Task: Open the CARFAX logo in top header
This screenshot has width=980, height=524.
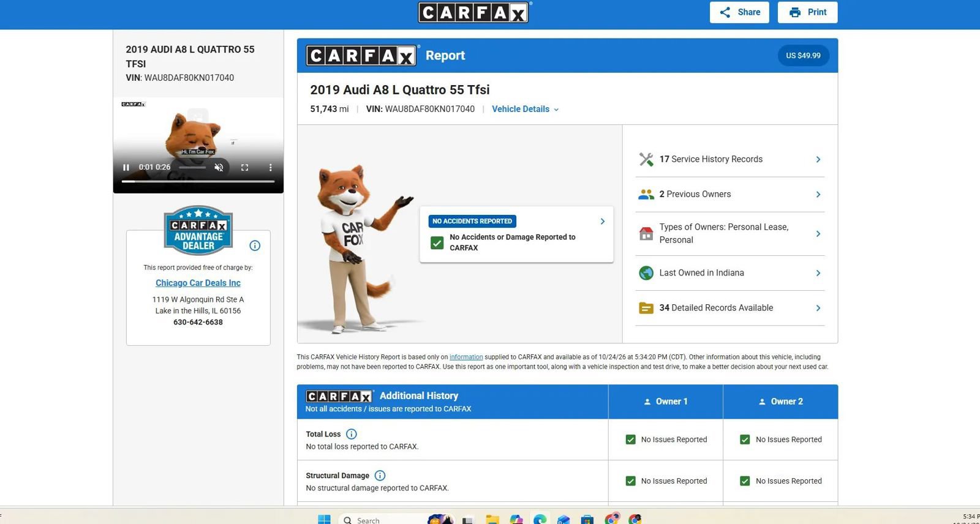Action: [x=474, y=12]
